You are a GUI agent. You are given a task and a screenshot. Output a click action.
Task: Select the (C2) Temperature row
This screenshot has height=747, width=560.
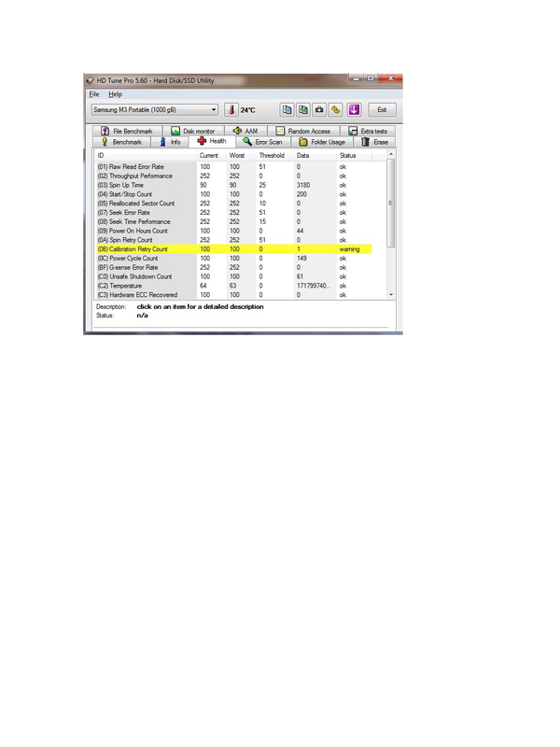point(234,286)
